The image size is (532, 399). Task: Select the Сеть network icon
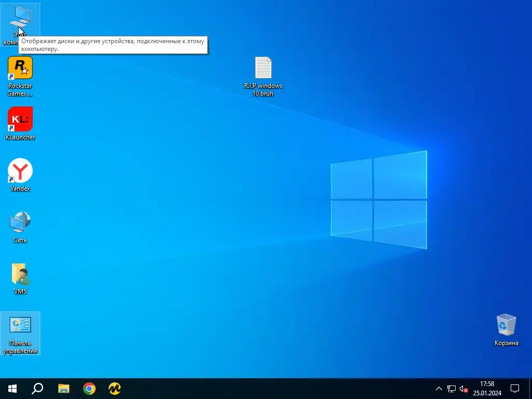[20, 227]
